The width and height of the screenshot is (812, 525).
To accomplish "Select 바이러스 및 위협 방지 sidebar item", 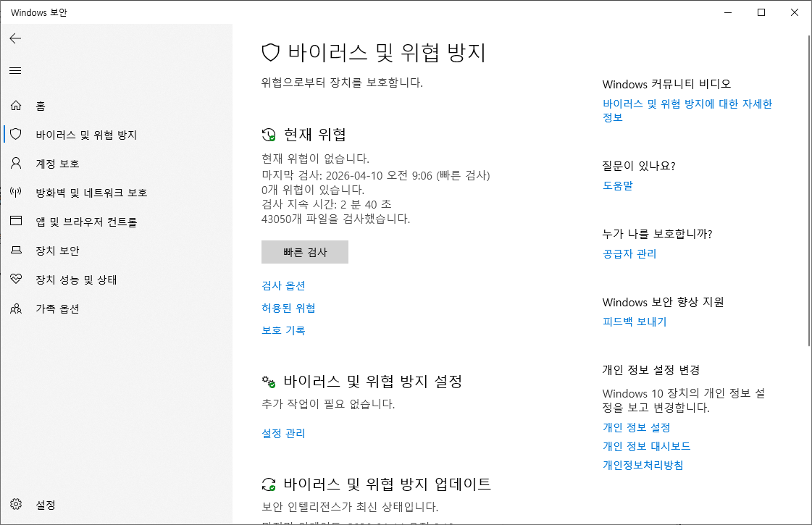I will (116, 135).
